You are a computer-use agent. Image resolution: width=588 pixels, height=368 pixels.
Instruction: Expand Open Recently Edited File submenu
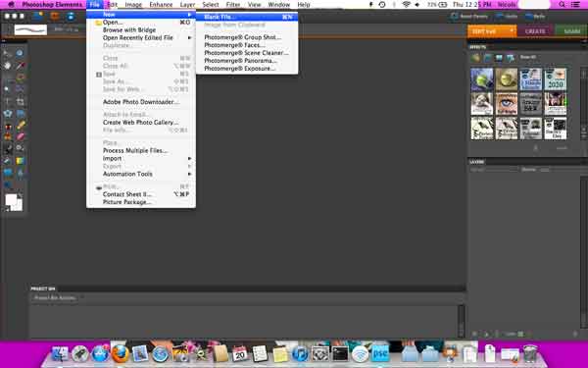pos(141,38)
